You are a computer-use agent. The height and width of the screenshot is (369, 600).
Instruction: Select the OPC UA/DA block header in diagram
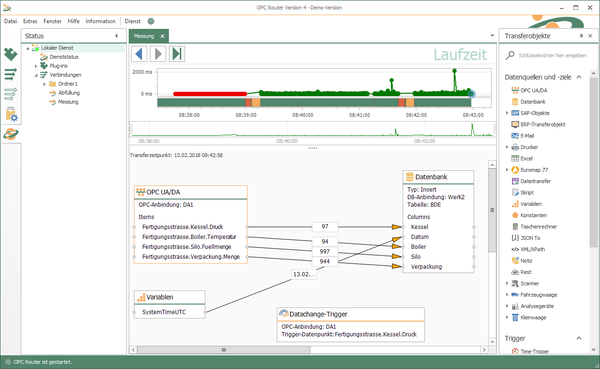(x=191, y=192)
